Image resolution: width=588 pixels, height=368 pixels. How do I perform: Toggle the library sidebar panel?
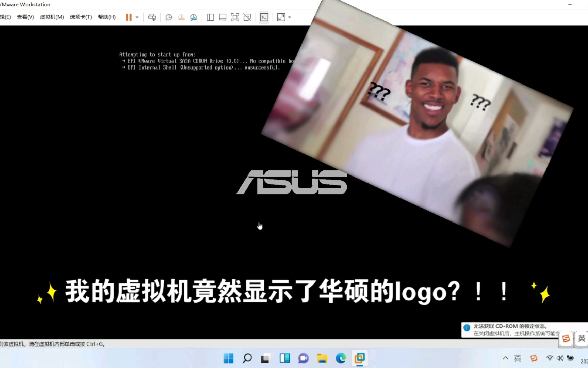210,17
